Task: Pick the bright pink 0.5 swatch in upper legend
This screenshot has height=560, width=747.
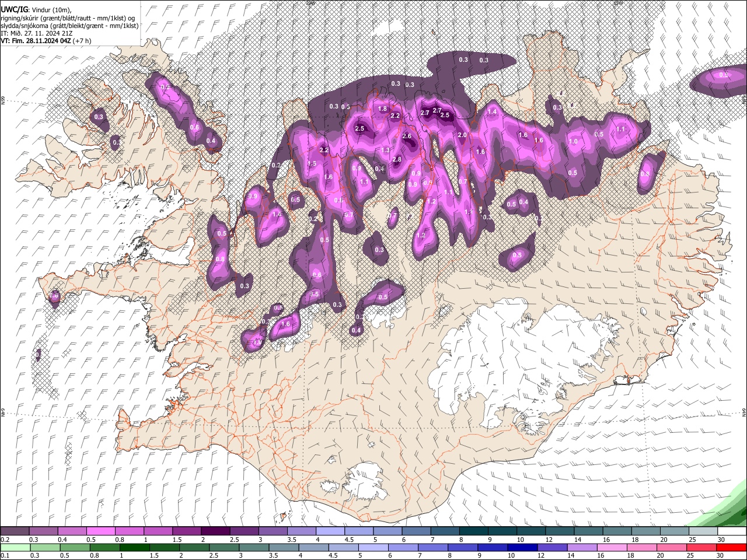Action: click(x=100, y=531)
